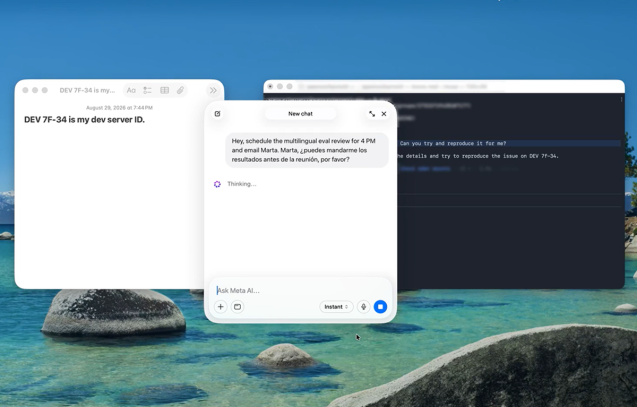Screen dimensions: 637x407
Task: Close the terminal window
Action: point(270,87)
